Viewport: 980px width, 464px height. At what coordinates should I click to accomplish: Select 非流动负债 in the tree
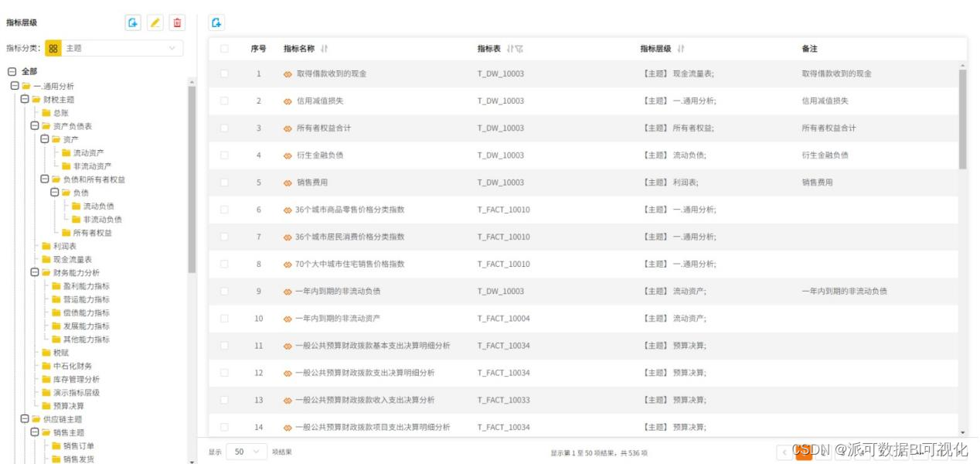click(x=103, y=220)
